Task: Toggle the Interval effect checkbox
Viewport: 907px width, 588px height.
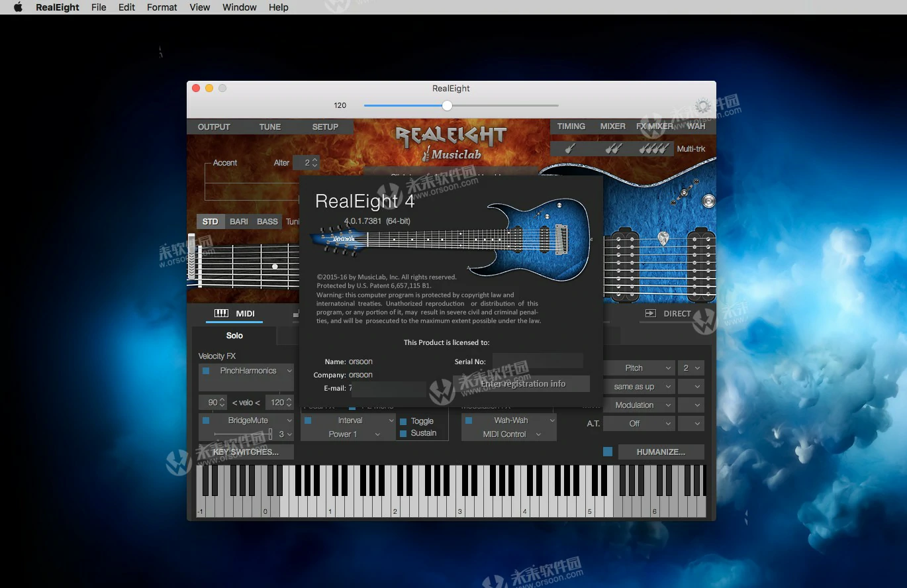Action: click(x=308, y=420)
